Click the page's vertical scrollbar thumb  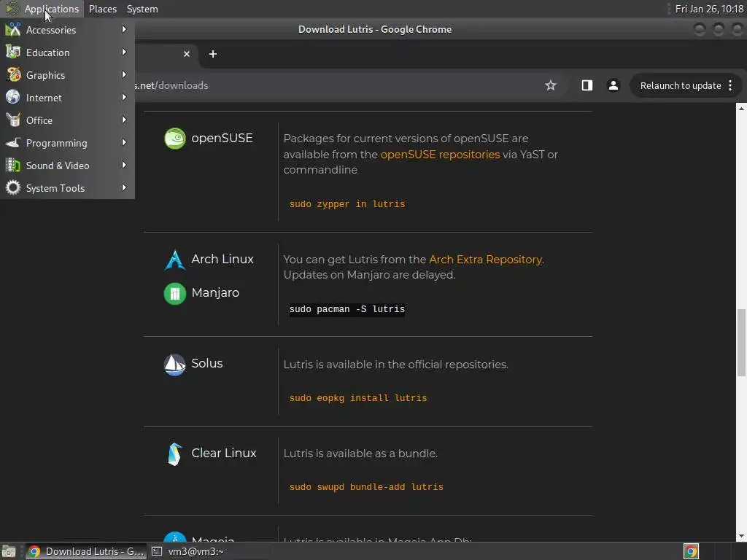pyautogui.click(x=741, y=343)
